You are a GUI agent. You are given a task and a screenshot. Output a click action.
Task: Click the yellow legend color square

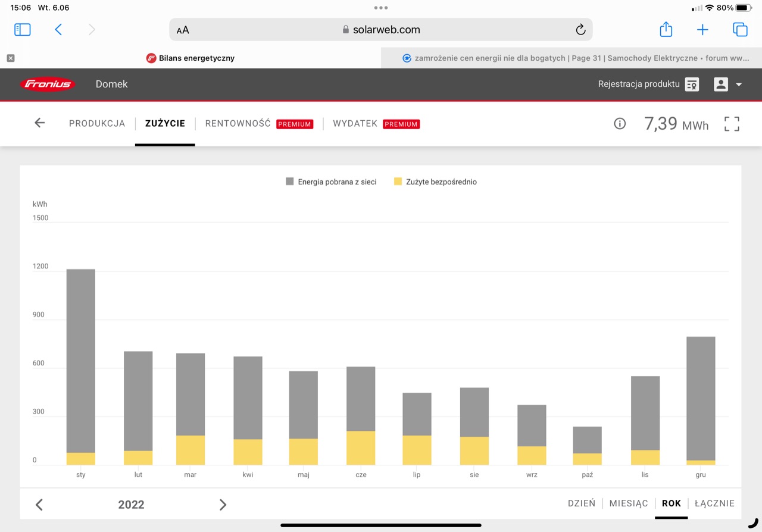[x=398, y=181]
